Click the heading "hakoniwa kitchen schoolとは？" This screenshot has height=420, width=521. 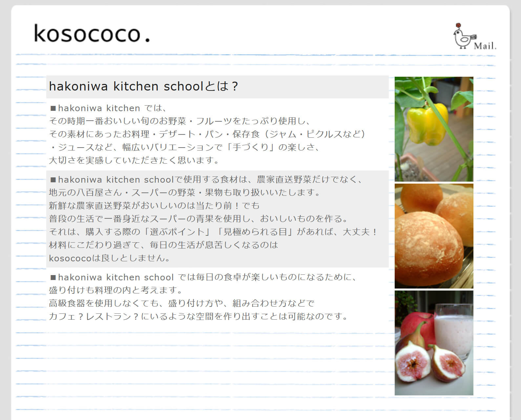(144, 86)
